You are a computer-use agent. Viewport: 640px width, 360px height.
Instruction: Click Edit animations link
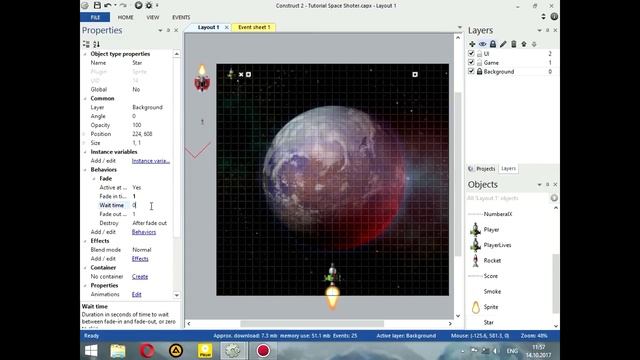pyautogui.click(x=136, y=294)
